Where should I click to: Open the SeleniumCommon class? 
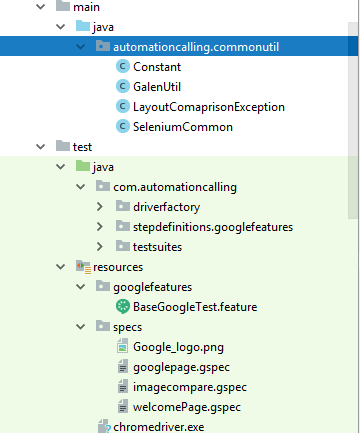pyautogui.click(x=183, y=127)
